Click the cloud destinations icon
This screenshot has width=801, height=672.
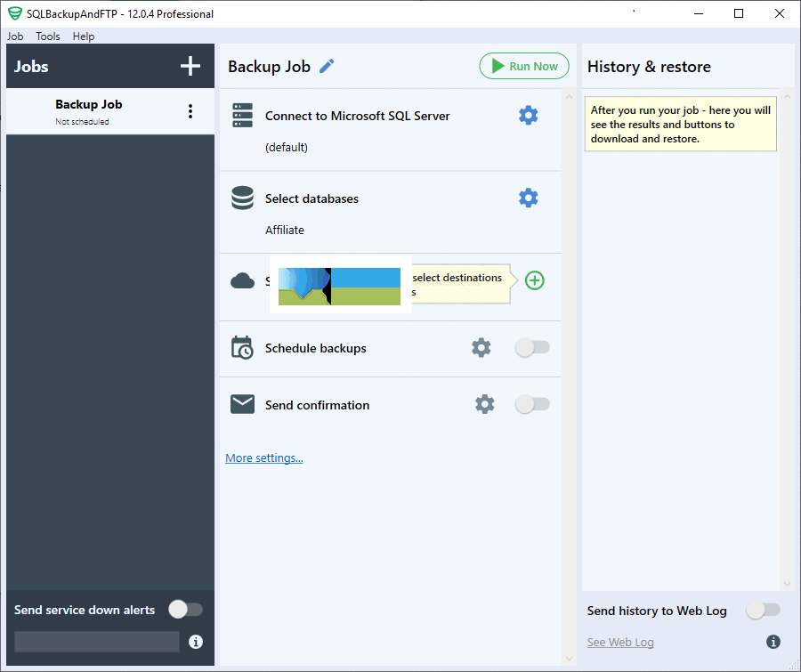click(242, 280)
